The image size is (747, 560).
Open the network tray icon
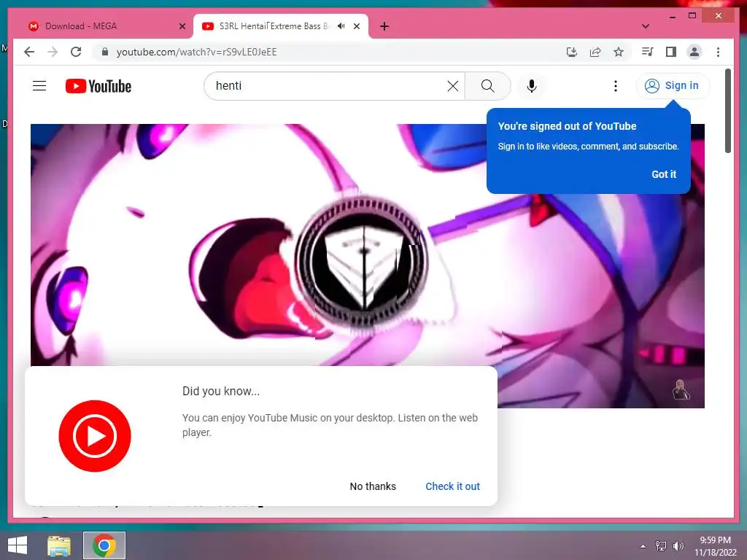point(661,546)
